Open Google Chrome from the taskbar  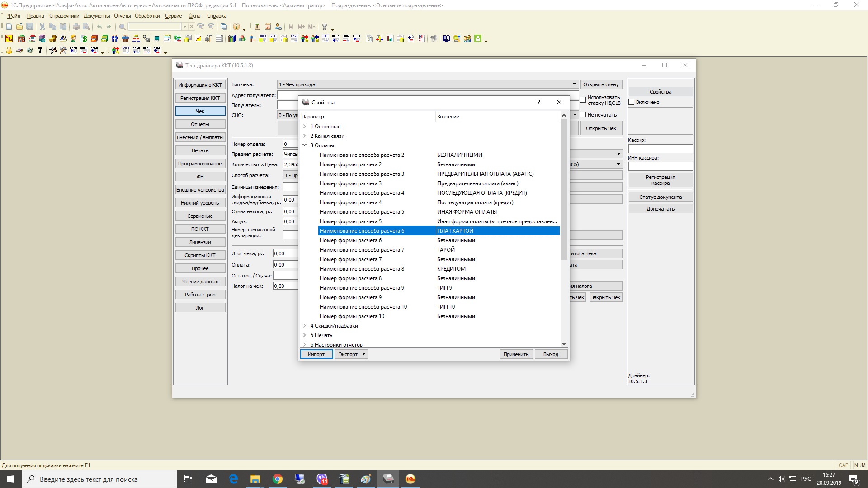coord(278,479)
